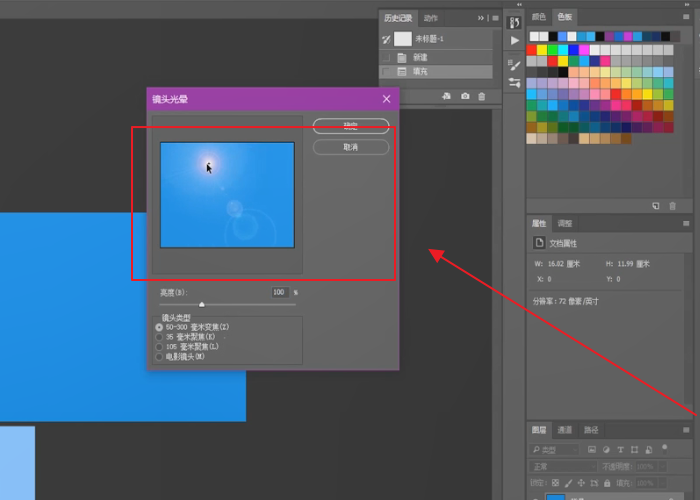Open the Actions play-icon panel in dock

(514, 41)
